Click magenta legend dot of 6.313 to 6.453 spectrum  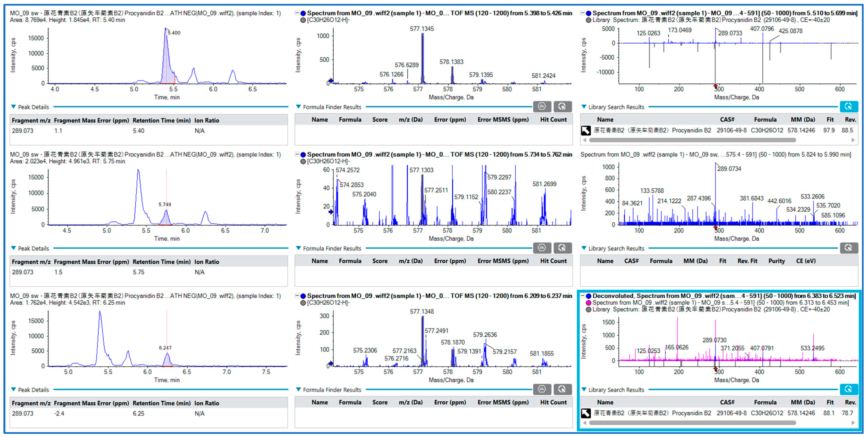point(589,303)
